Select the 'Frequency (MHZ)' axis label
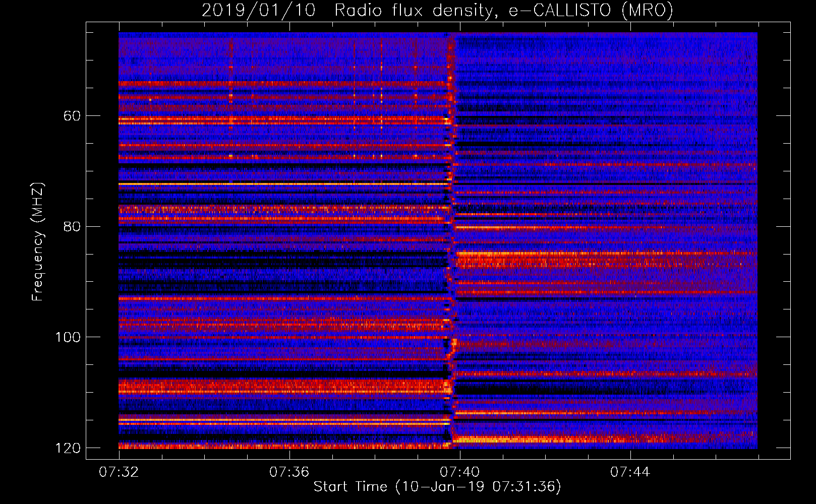Image resolution: width=816 pixels, height=504 pixels. coord(38,242)
